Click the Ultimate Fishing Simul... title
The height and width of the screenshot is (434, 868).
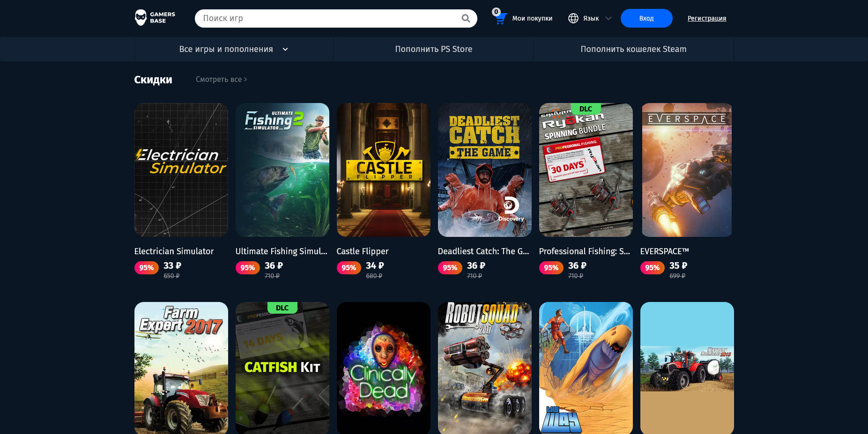[x=282, y=251]
